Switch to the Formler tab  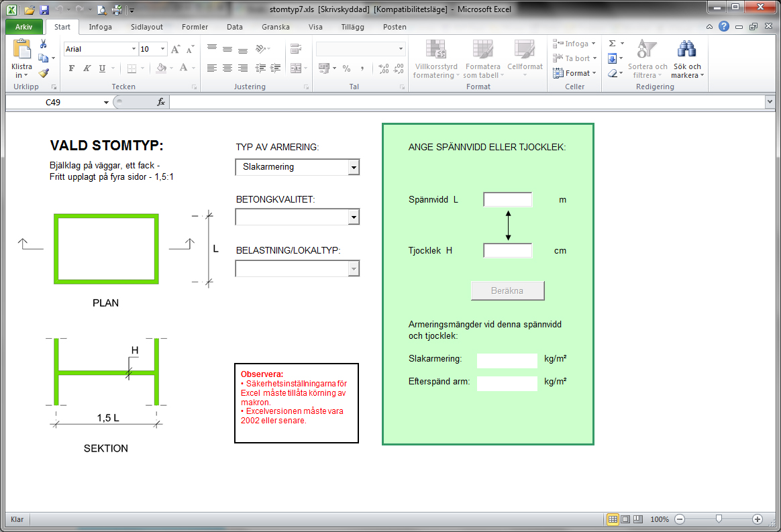click(x=195, y=27)
